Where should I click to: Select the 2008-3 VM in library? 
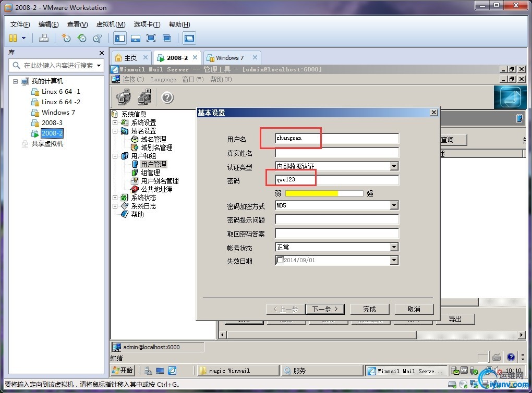52,123
